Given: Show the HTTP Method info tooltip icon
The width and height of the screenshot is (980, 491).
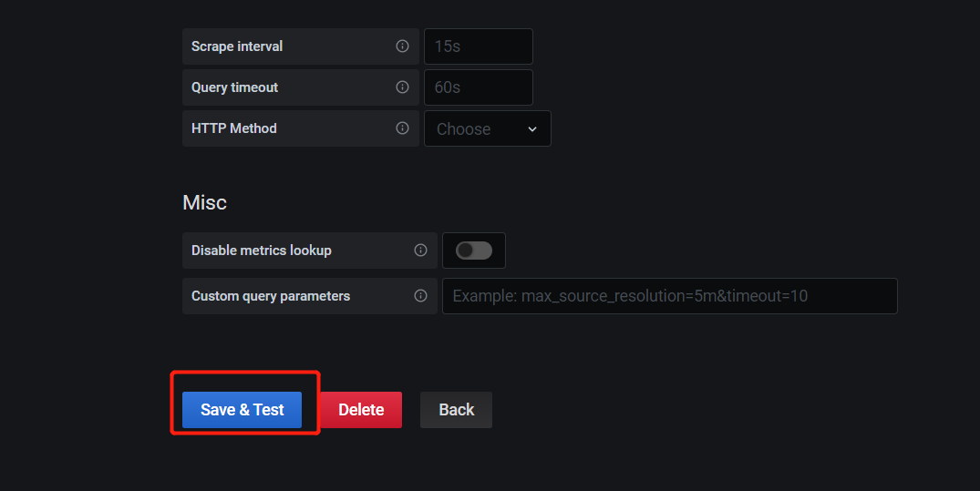Looking at the screenshot, I should point(403,128).
